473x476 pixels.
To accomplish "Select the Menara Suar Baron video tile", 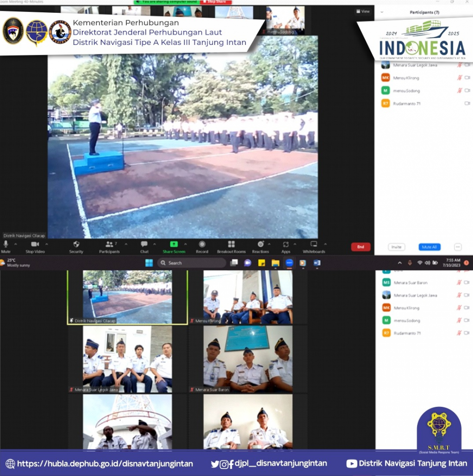I will (x=248, y=359).
